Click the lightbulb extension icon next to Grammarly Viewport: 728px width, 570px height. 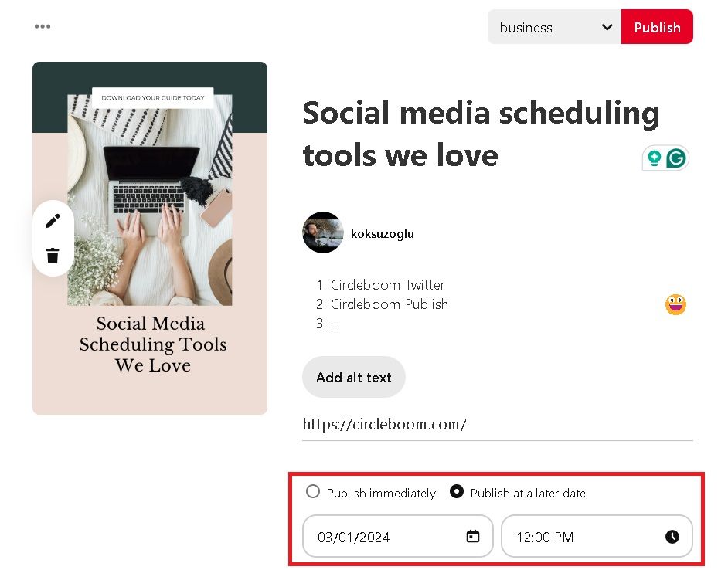(655, 158)
